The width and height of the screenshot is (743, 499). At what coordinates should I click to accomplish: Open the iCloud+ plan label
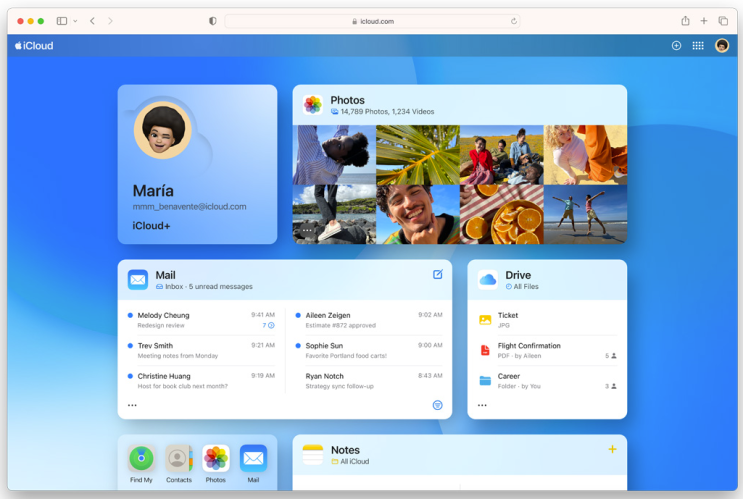tap(151, 226)
